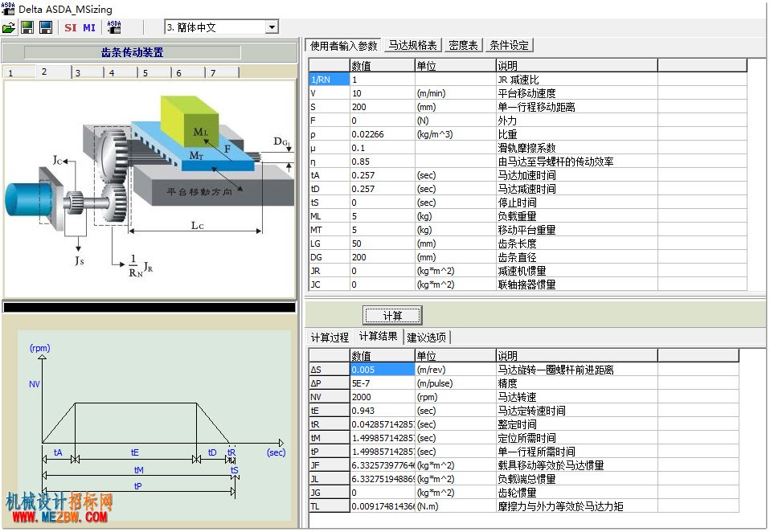Select the ΔS result value cell
The width and height of the screenshot is (770, 532).
(x=382, y=370)
